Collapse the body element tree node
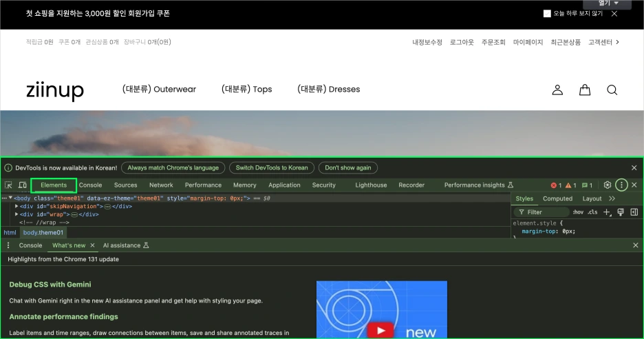This screenshot has height=339, width=644. click(11, 198)
